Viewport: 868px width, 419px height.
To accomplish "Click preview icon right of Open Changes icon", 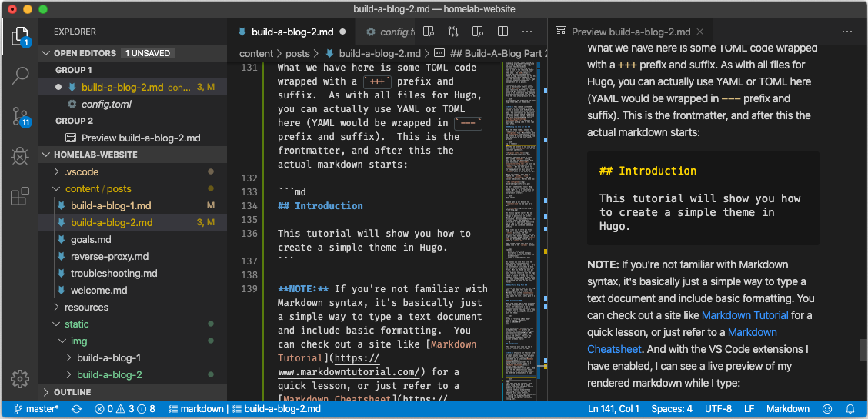I will click(478, 32).
